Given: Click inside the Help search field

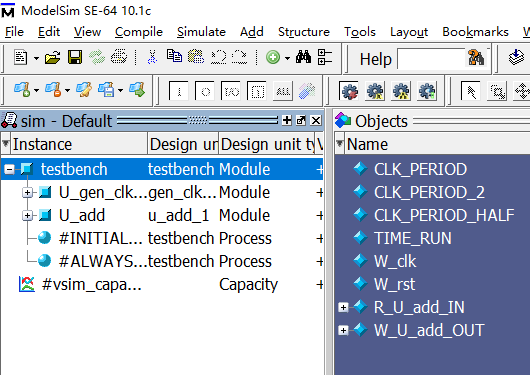Looking at the screenshot, I should pos(431,58).
